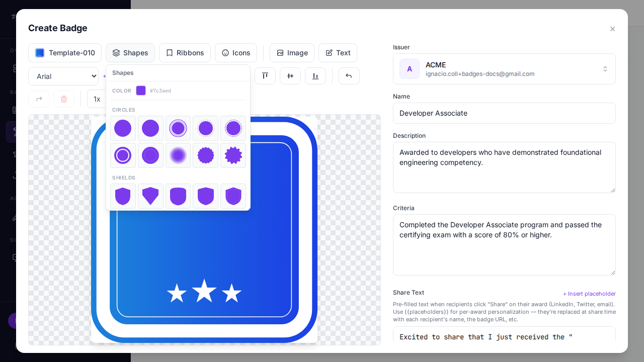Click the undo arrow button
The width and height of the screenshot is (644, 362).
tap(349, 76)
